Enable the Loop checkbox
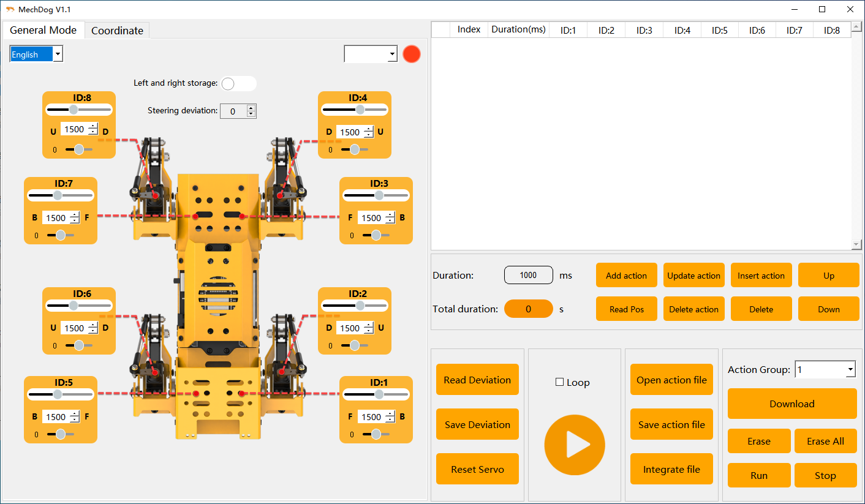The image size is (865, 504). (x=559, y=382)
